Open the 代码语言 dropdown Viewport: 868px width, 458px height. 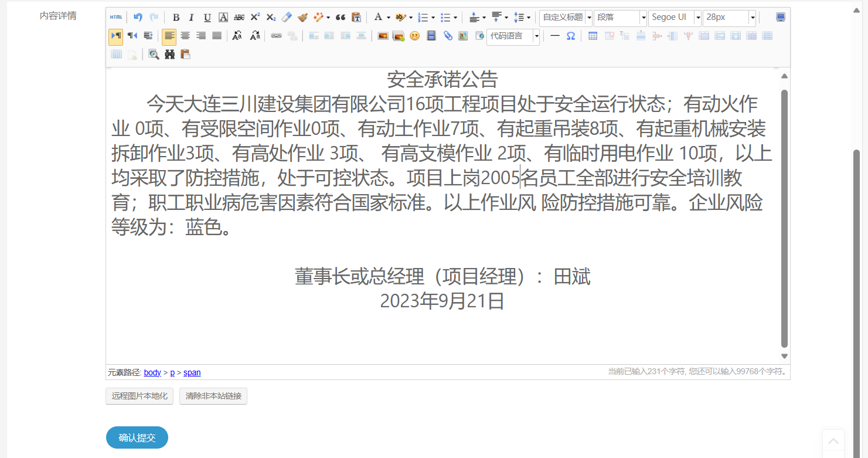[513, 36]
